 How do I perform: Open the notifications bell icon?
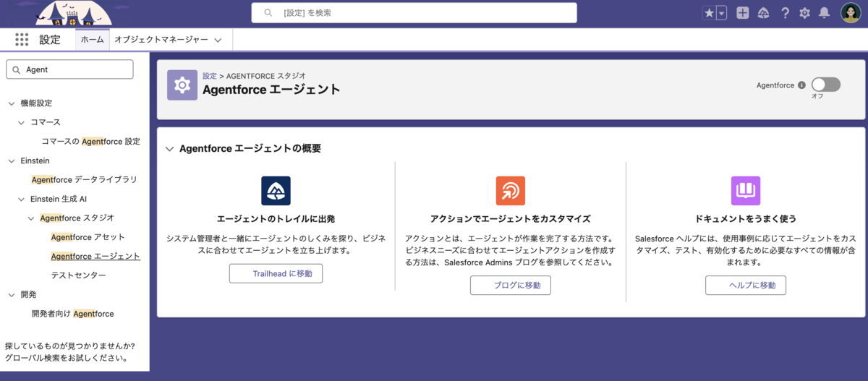[824, 13]
